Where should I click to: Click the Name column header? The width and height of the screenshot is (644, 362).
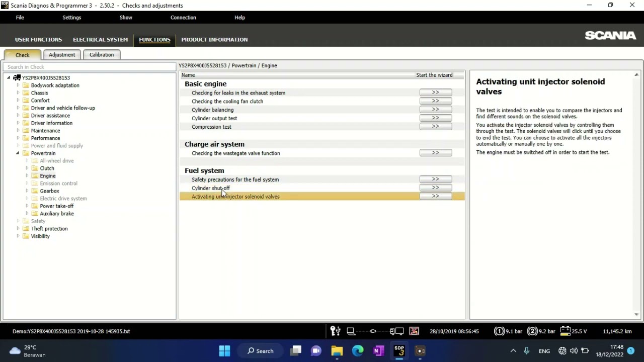297,75
